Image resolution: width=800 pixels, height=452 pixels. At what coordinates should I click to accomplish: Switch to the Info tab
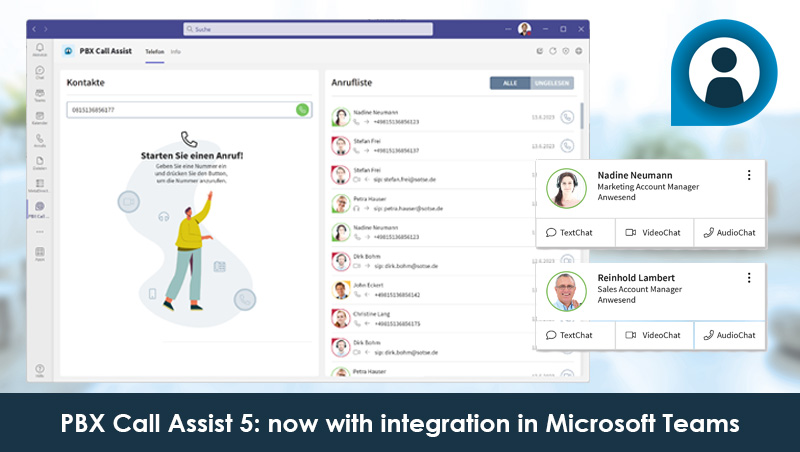coord(176,52)
